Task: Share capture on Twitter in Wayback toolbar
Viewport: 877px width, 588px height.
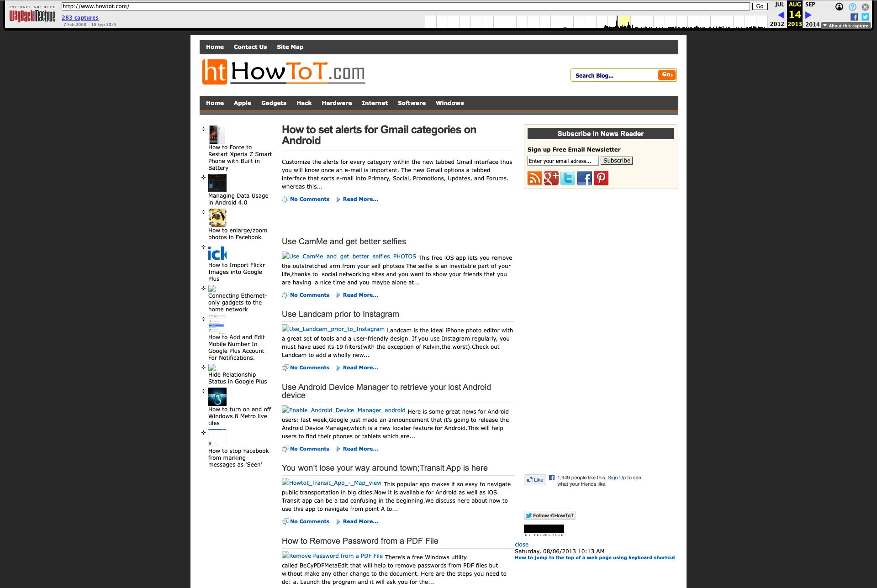Action: (865, 17)
